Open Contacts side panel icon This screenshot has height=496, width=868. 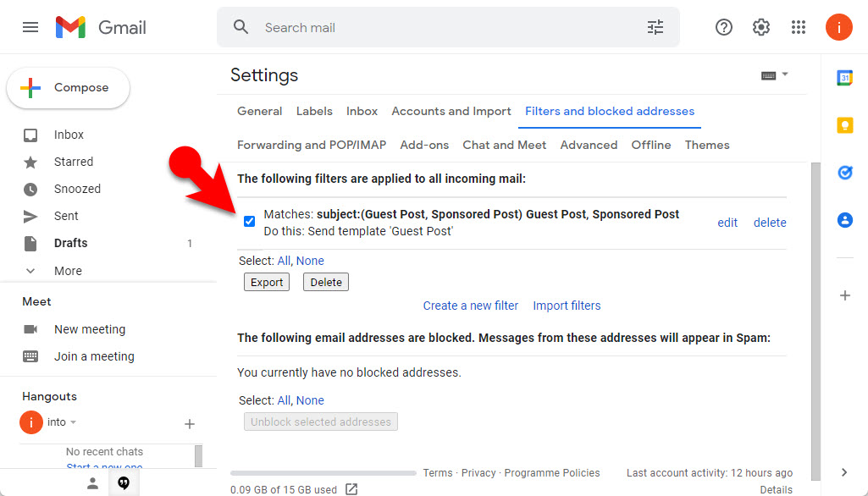coord(845,220)
